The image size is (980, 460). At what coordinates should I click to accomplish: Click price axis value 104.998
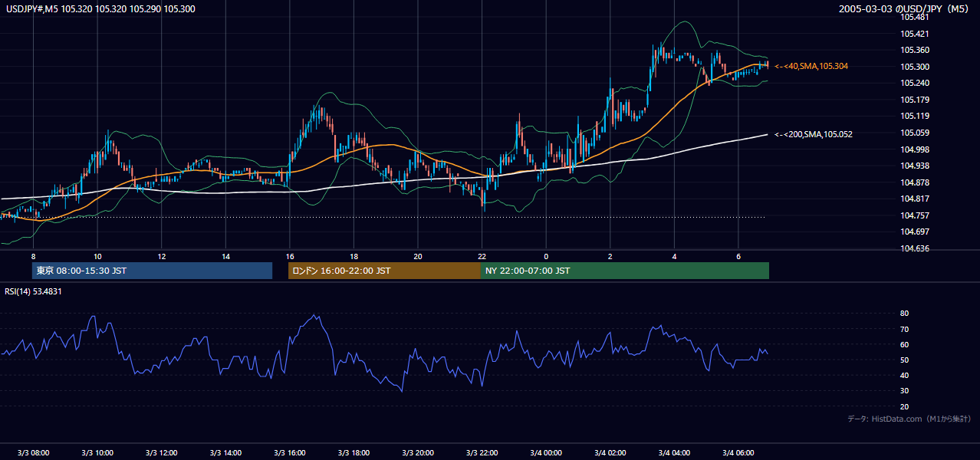(915, 149)
